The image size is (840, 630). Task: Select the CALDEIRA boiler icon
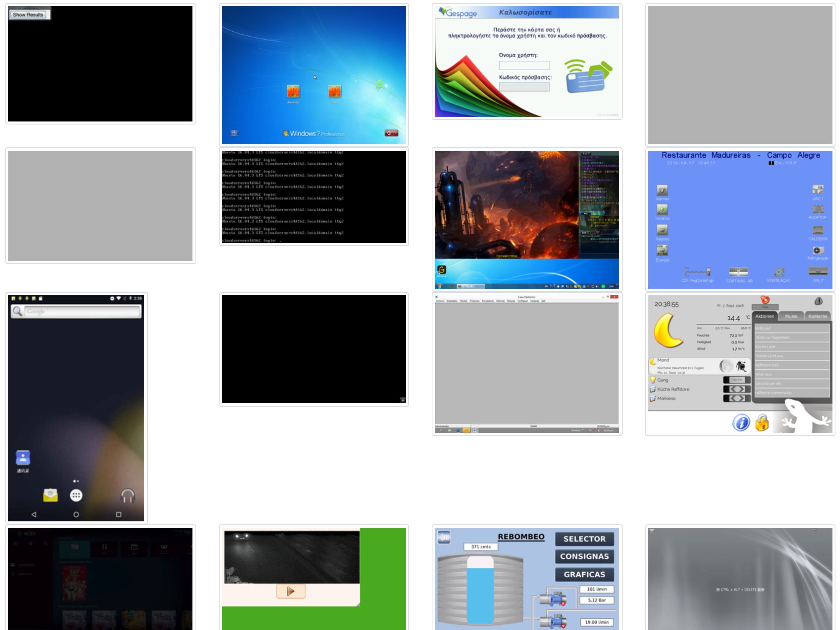pyautogui.click(x=818, y=230)
